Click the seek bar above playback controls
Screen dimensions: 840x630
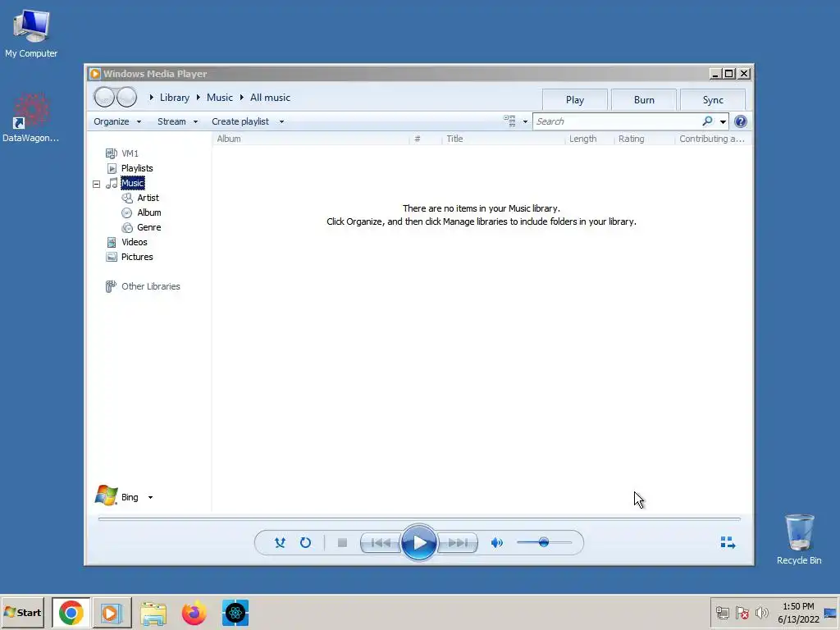point(419,518)
